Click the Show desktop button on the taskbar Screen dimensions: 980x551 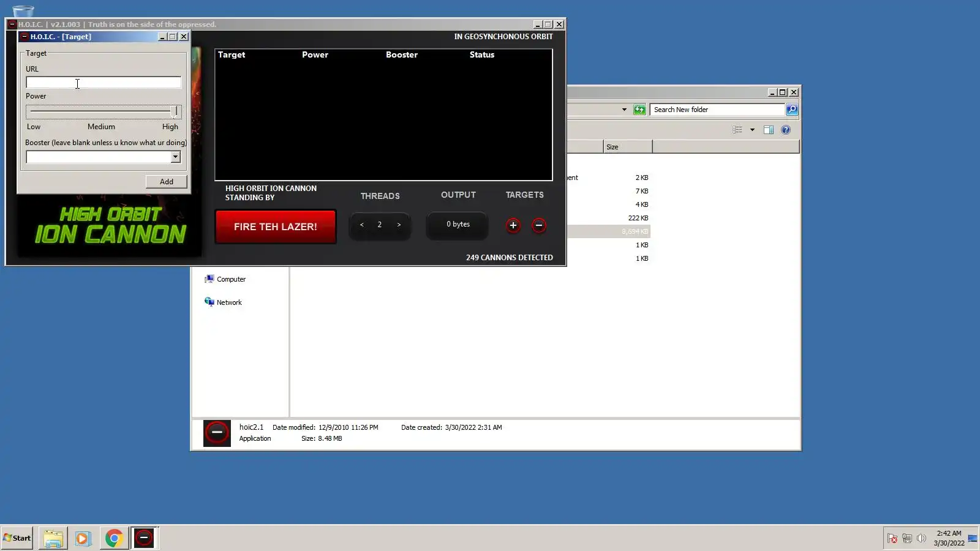pos(973,538)
